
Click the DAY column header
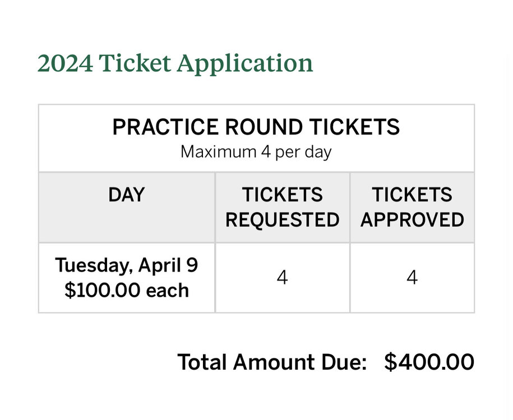127,195
